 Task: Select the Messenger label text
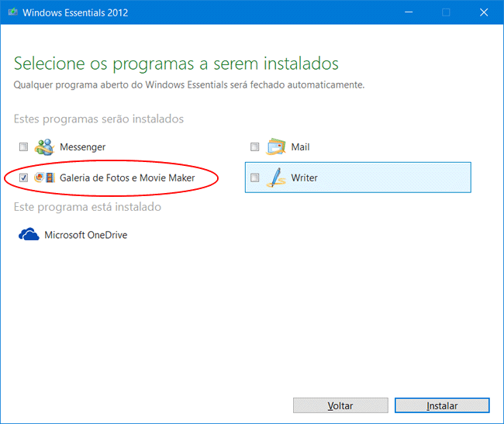tap(82, 147)
